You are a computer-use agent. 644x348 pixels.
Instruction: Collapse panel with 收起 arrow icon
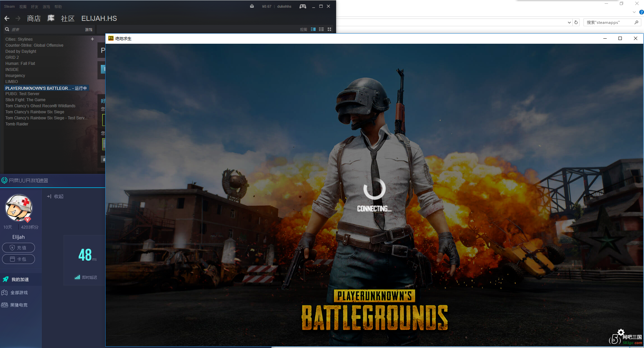click(x=49, y=196)
